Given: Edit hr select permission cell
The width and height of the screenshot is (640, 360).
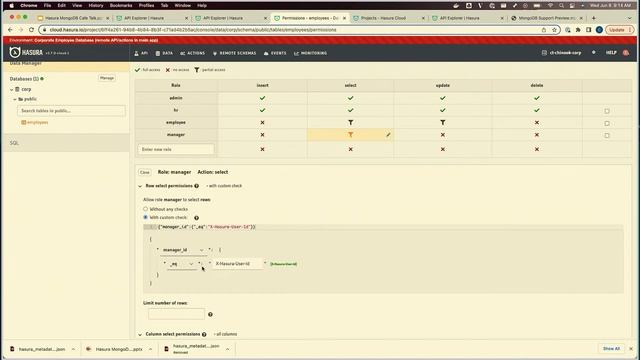Looking at the screenshot, I should click(351, 110).
